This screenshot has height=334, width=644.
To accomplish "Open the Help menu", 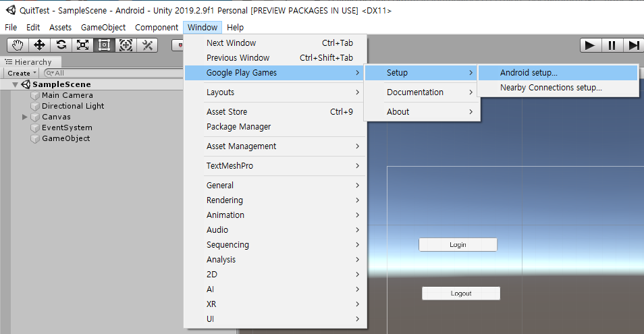I will (x=236, y=28).
